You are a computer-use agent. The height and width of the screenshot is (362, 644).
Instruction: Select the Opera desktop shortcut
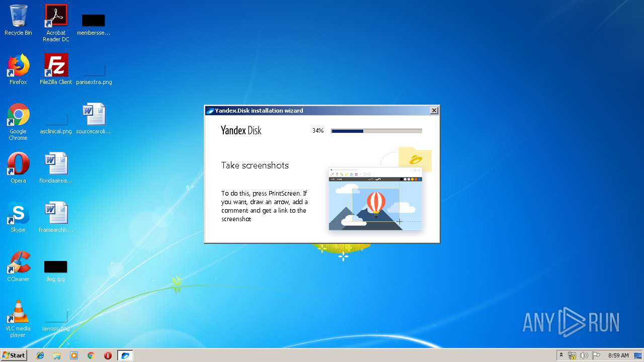click(x=18, y=168)
